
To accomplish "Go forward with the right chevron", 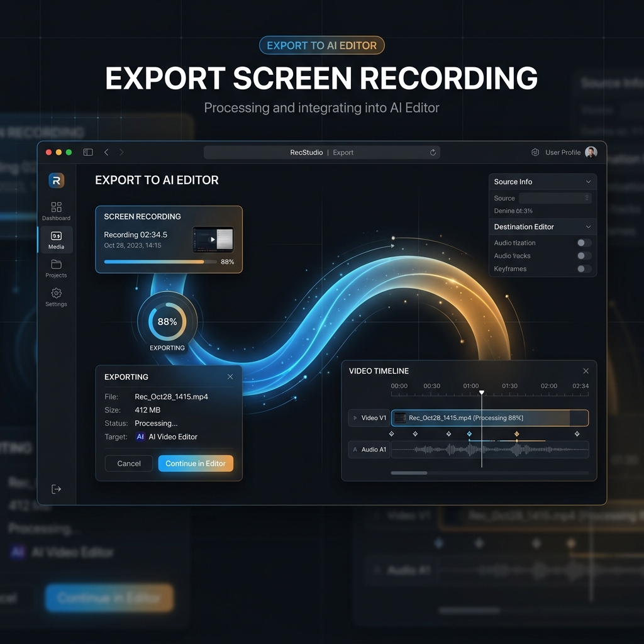I will click(x=121, y=152).
